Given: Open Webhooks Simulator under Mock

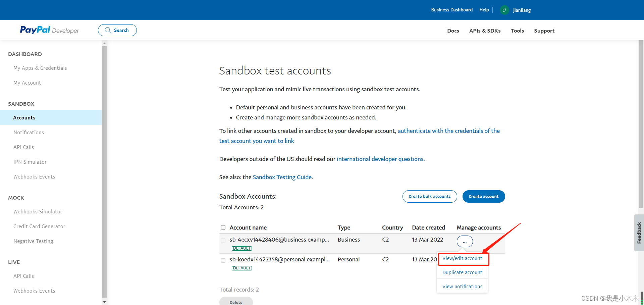Looking at the screenshot, I should 38,211.
